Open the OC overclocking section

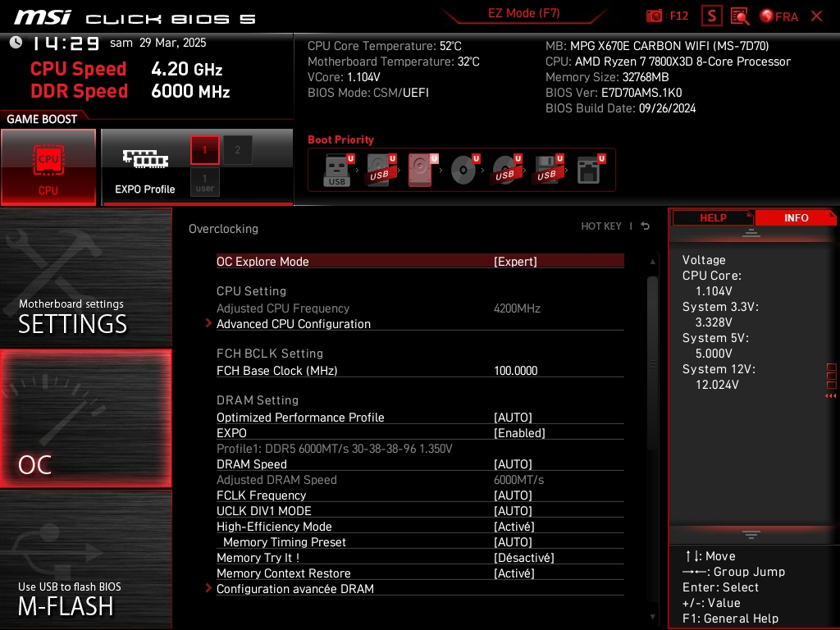click(x=85, y=418)
